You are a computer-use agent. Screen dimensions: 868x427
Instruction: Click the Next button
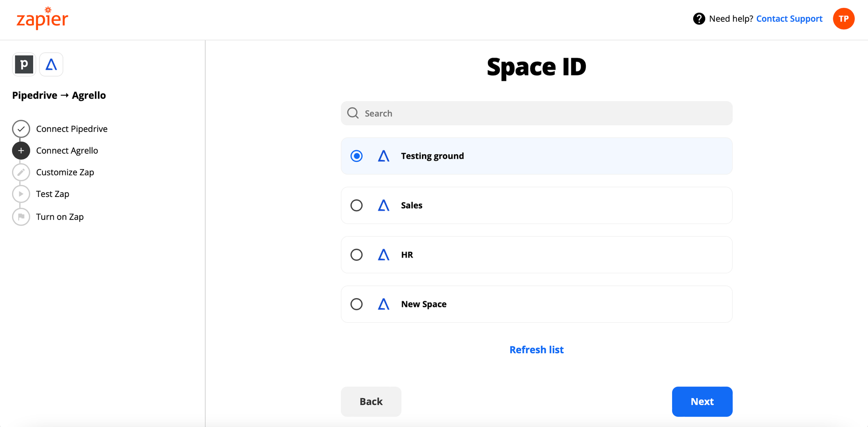click(702, 401)
